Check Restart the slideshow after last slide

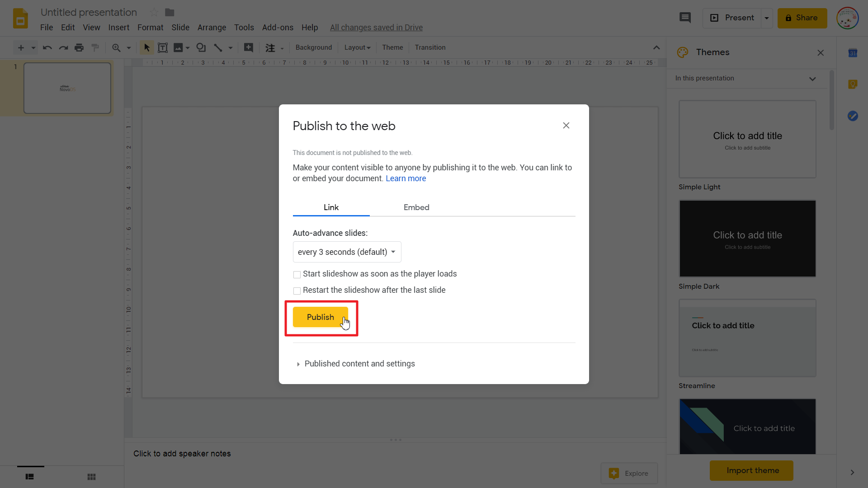click(297, 291)
